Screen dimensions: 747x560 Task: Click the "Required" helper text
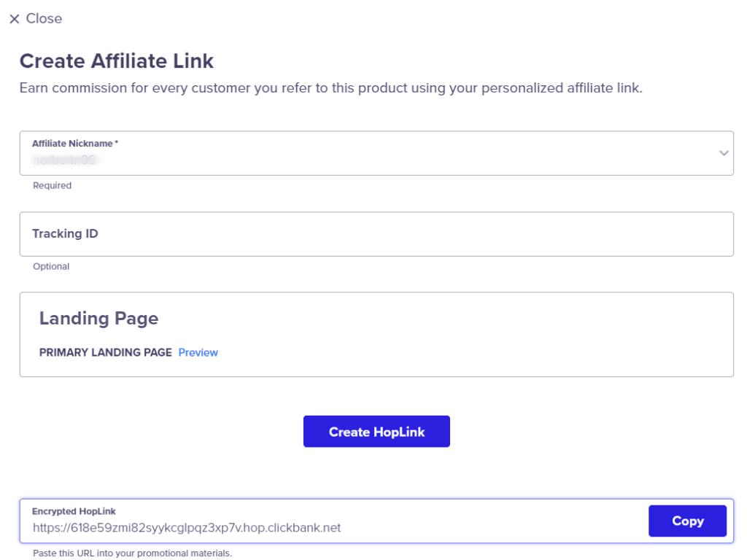coord(52,186)
